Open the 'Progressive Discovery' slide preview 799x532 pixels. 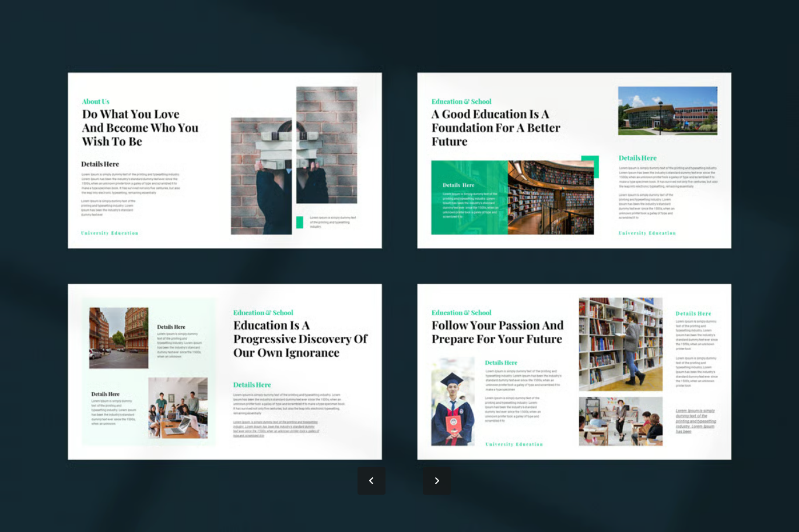point(225,372)
